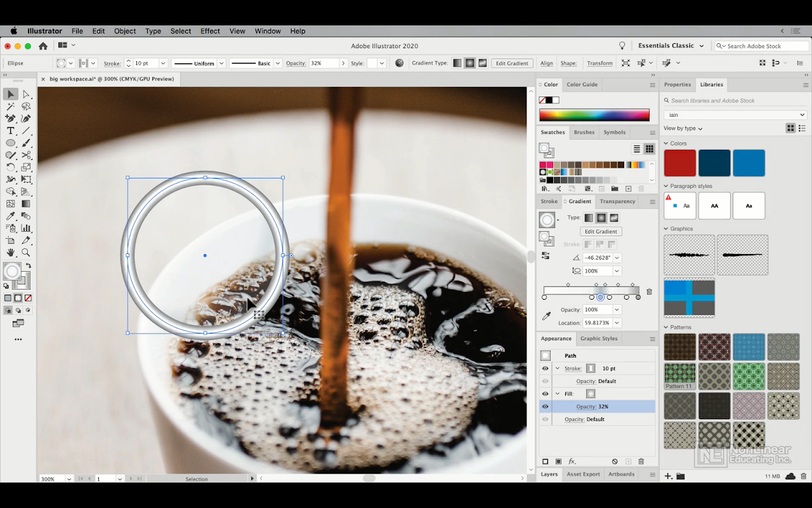This screenshot has width=812, height=508.
Task: Activate the Scissors tool
Action: [x=26, y=155]
